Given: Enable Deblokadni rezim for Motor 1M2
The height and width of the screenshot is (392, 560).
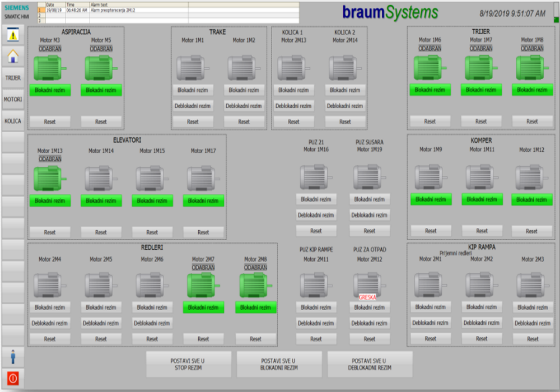Looking at the screenshot, I should (244, 106).
